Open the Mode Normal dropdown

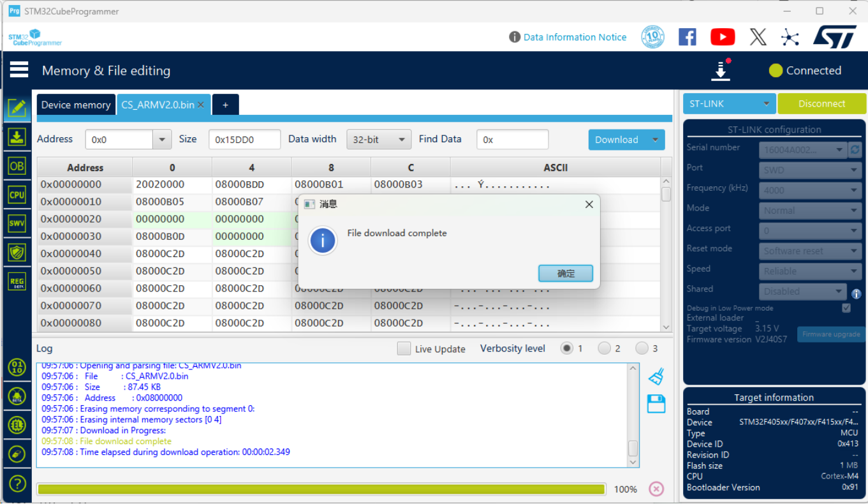click(811, 211)
